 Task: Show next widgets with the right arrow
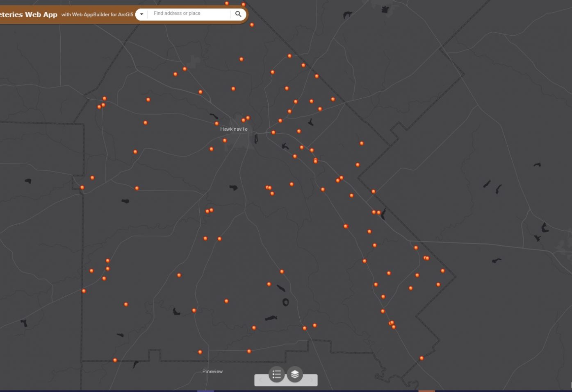(311, 380)
